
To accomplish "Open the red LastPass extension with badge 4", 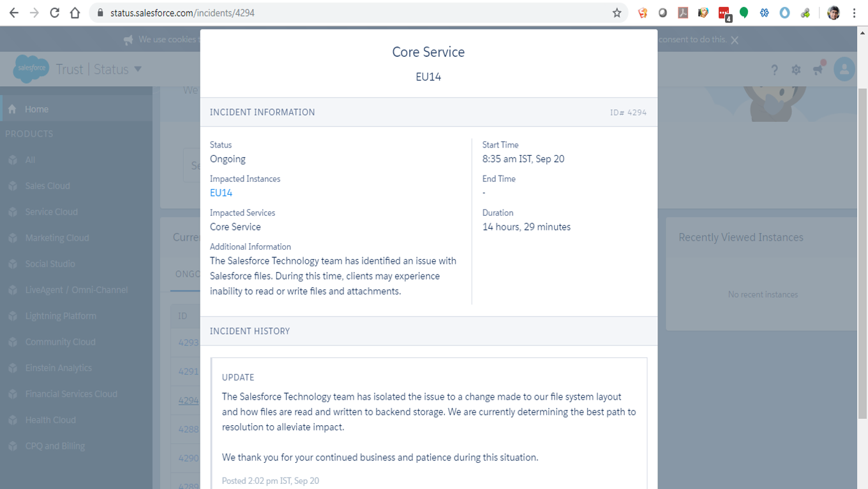I will 724,13.
